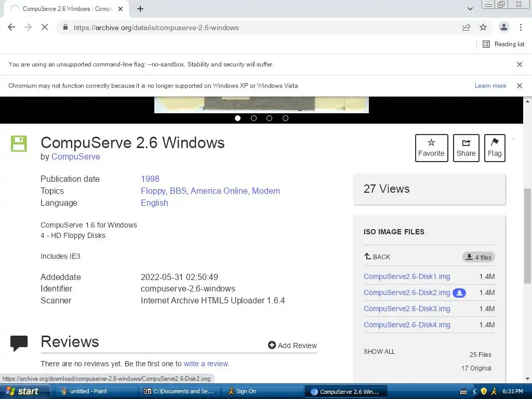This screenshot has width=532, height=399.
Task: Click the scrollbar down arrow
Action: (x=527, y=379)
